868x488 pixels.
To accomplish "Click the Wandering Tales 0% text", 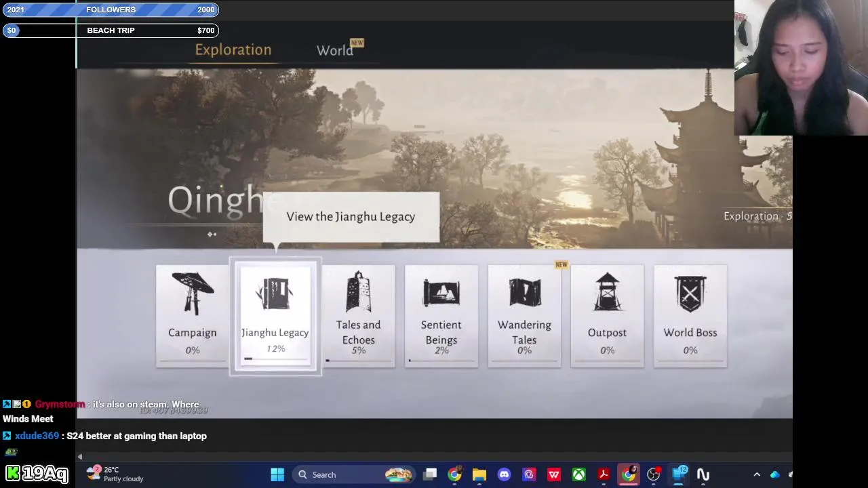I will tap(524, 350).
